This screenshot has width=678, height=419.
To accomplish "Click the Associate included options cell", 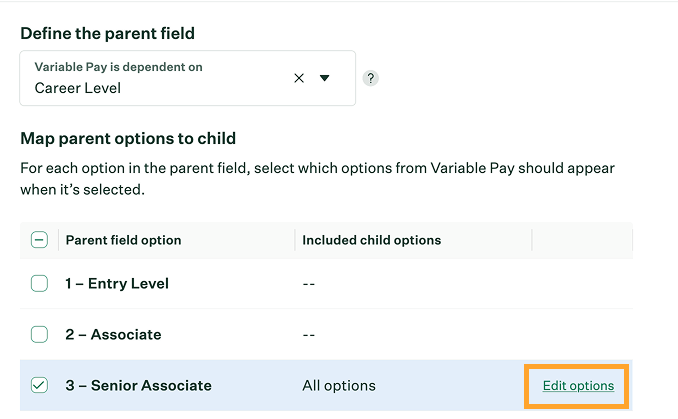I will [309, 334].
